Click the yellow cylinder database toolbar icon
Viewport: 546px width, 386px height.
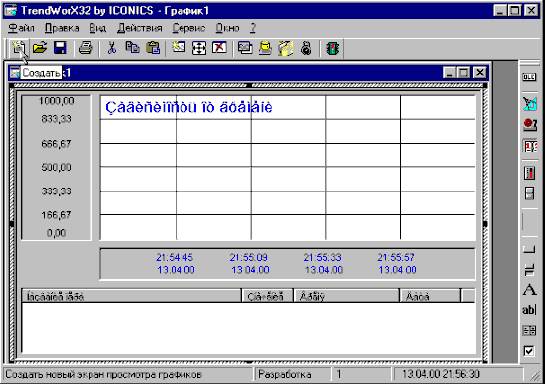pos(265,48)
